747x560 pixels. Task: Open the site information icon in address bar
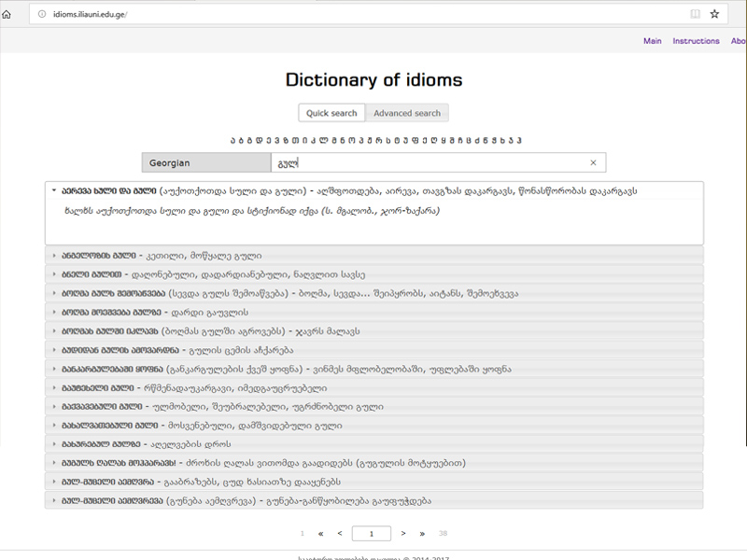[42, 14]
